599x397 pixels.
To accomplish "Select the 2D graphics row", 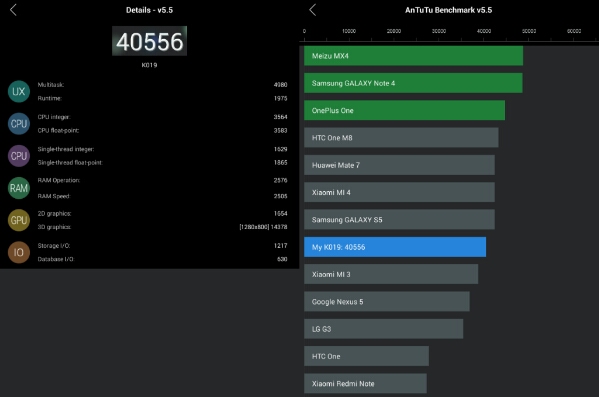I will tap(162, 213).
